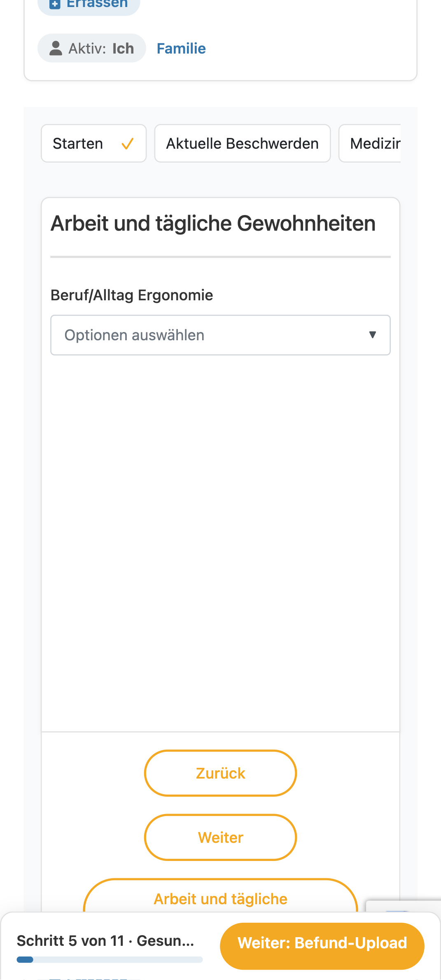Click the 'Beruf/Alltag Ergonomie' field label
This screenshot has height=980, width=441.
[x=132, y=295]
